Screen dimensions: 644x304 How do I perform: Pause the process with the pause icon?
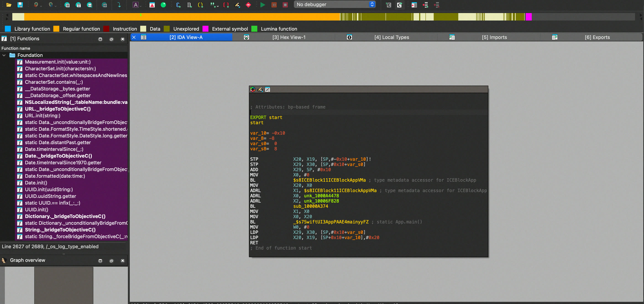point(274,5)
